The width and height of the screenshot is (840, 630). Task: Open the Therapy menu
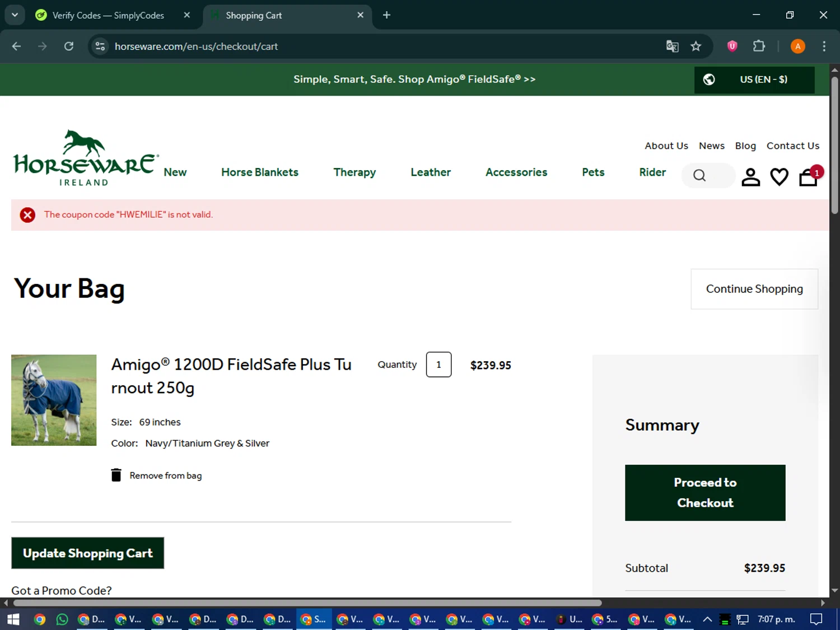[x=354, y=172]
